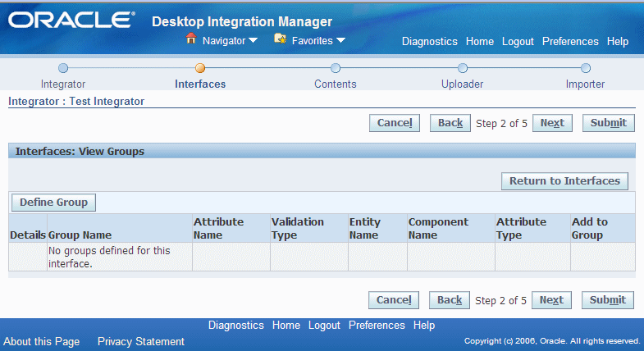This screenshot has width=644, height=351.
Task: Click the Oracle logo
Action: pyautogui.click(x=71, y=21)
